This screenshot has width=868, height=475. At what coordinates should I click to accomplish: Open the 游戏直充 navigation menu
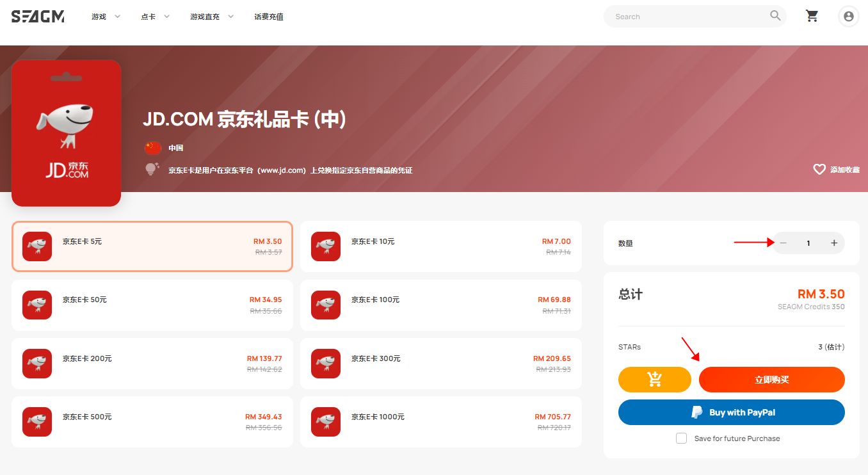(205, 17)
